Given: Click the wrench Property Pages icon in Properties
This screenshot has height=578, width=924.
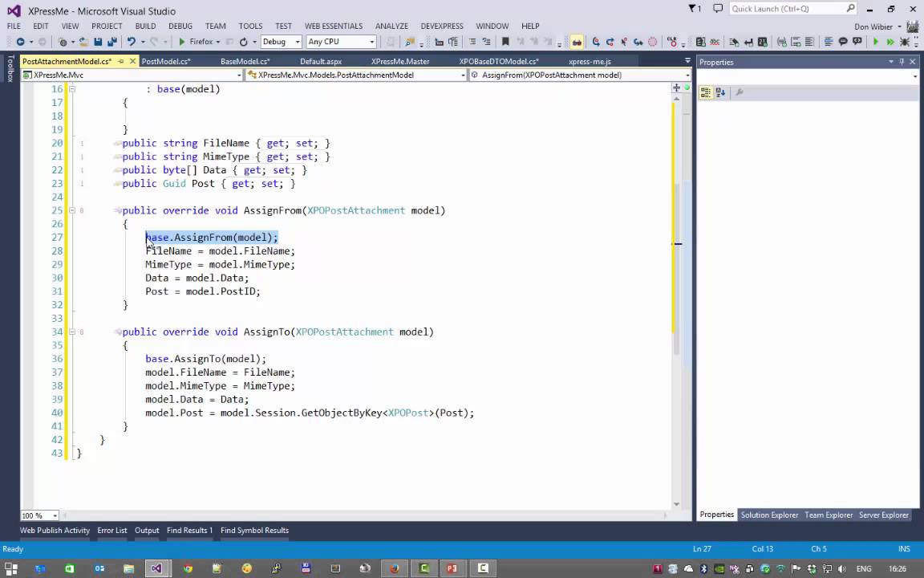Looking at the screenshot, I should coord(740,92).
